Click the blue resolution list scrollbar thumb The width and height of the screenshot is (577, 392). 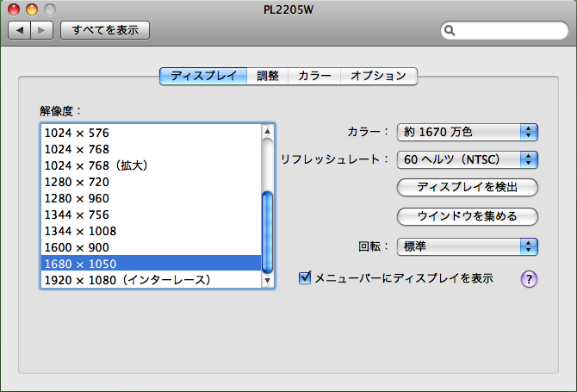pyautogui.click(x=268, y=233)
